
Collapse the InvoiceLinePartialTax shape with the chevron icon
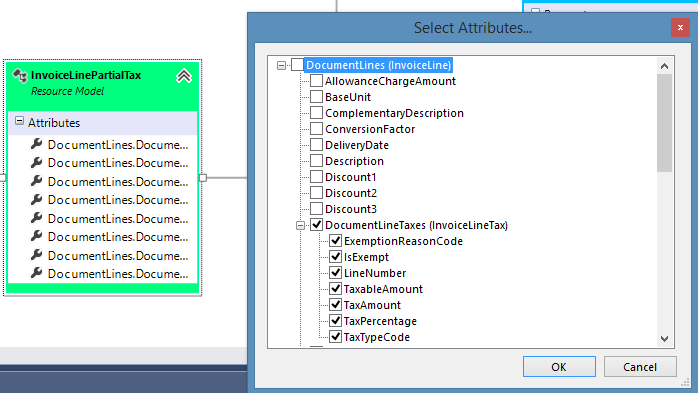click(x=184, y=76)
